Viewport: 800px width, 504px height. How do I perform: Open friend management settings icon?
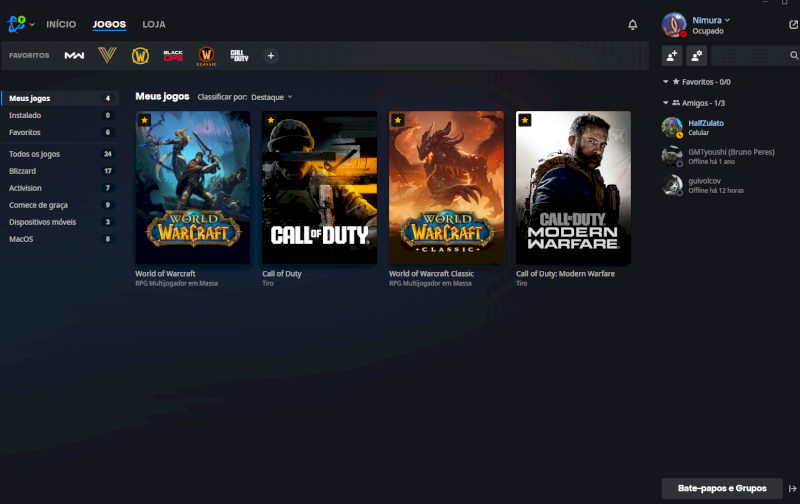[696, 56]
